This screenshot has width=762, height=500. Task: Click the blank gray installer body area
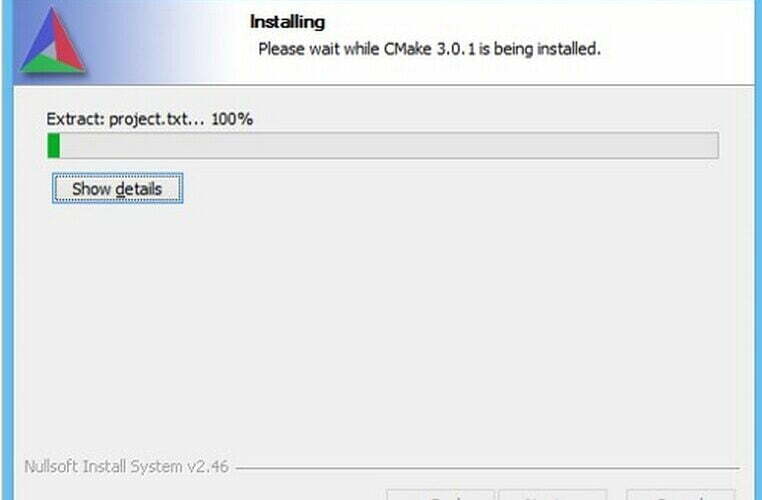point(383,321)
